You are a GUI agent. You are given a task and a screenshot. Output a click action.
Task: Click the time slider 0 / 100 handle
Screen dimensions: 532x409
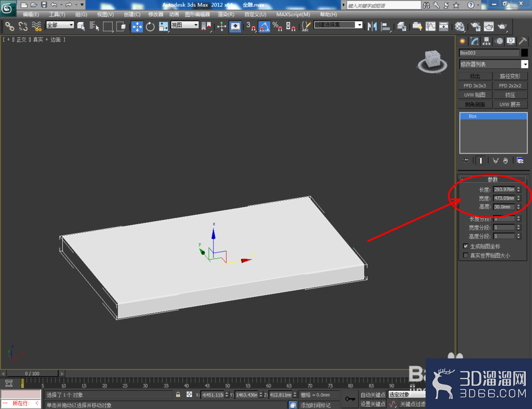click(x=32, y=373)
